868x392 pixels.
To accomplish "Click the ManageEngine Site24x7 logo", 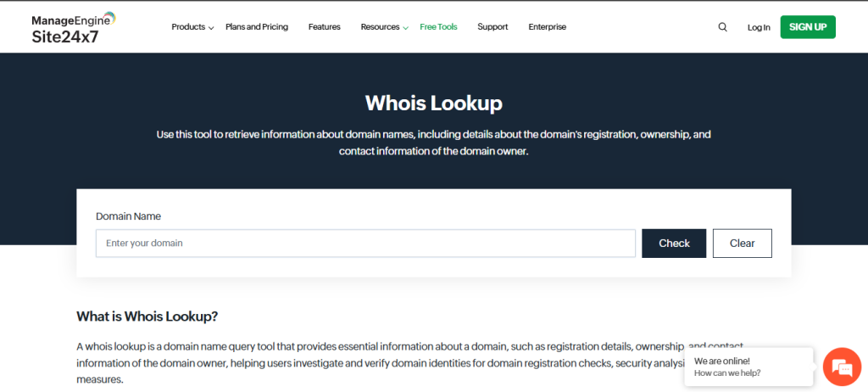I will click(73, 27).
